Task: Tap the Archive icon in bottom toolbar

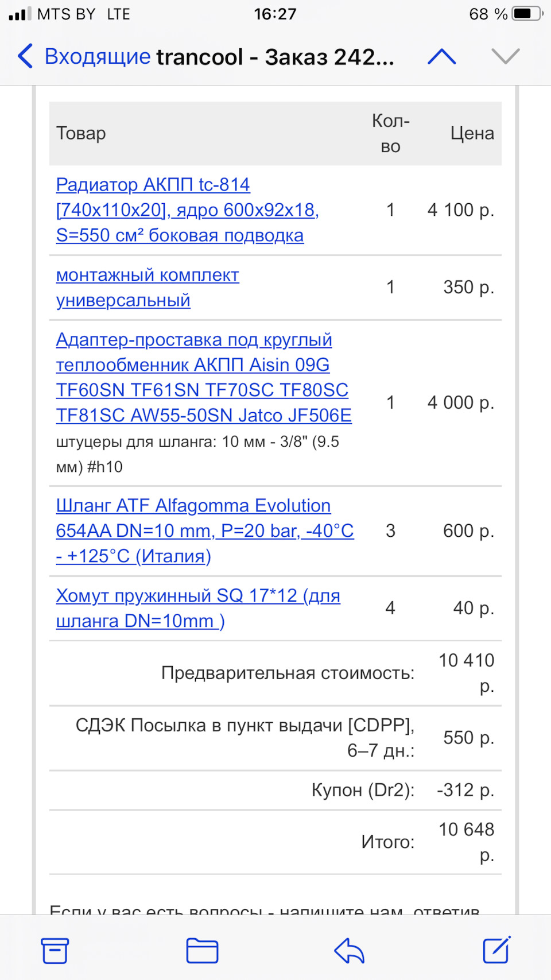Action: [x=55, y=951]
